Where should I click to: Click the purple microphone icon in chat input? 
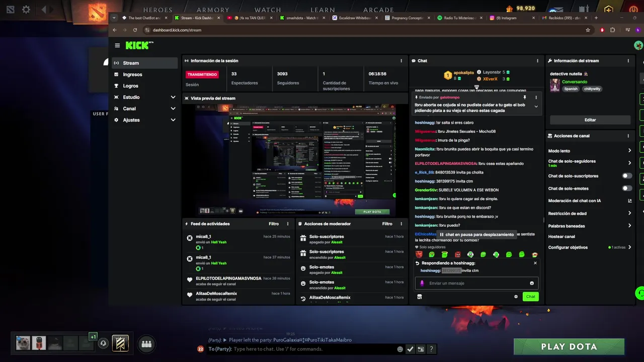coord(422,283)
